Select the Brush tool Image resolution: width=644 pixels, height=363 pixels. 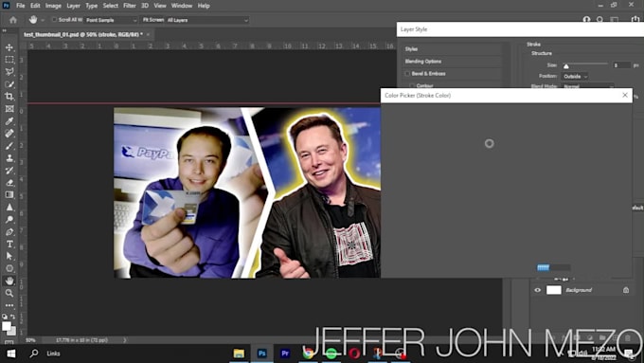[x=9, y=146]
